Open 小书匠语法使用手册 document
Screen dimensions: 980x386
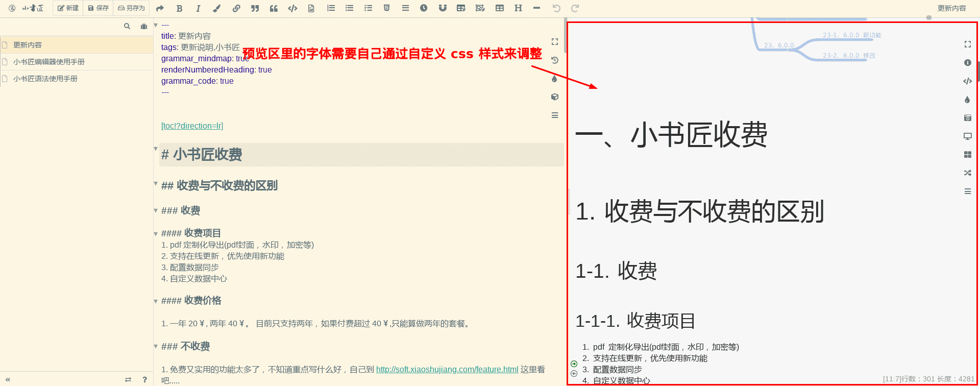tap(77, 79)
